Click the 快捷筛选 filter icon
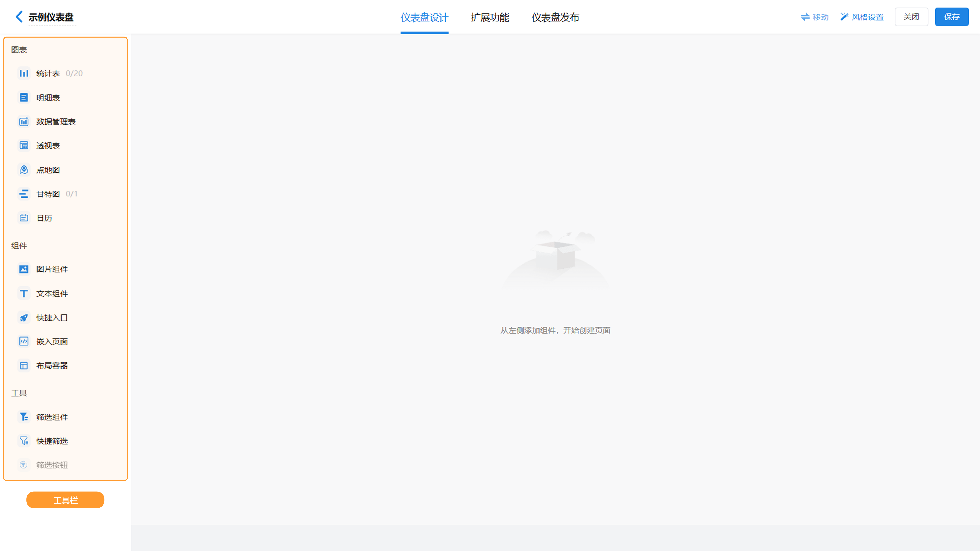Image resolution: width=980 pixels, height=551 pixels. 23,441
